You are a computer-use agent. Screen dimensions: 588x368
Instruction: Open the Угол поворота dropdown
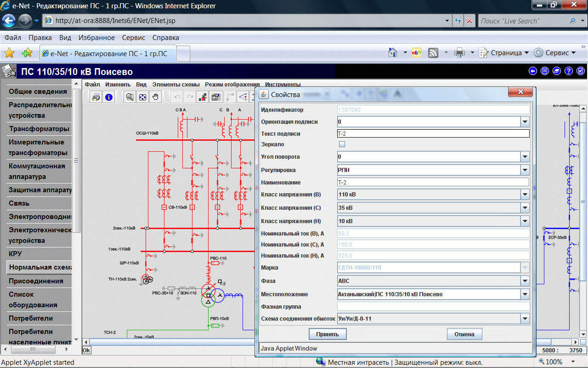[x=525, y=157]
